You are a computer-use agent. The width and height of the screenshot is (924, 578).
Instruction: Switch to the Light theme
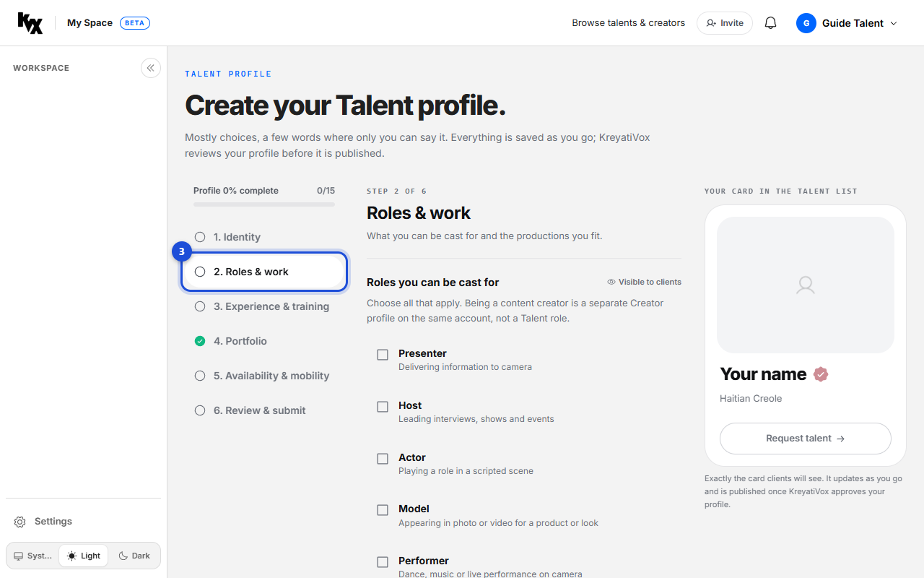[84, 556]
